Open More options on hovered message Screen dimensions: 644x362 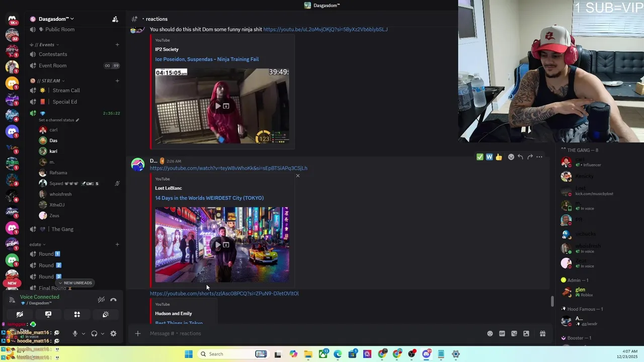click(x=539, y=157)
